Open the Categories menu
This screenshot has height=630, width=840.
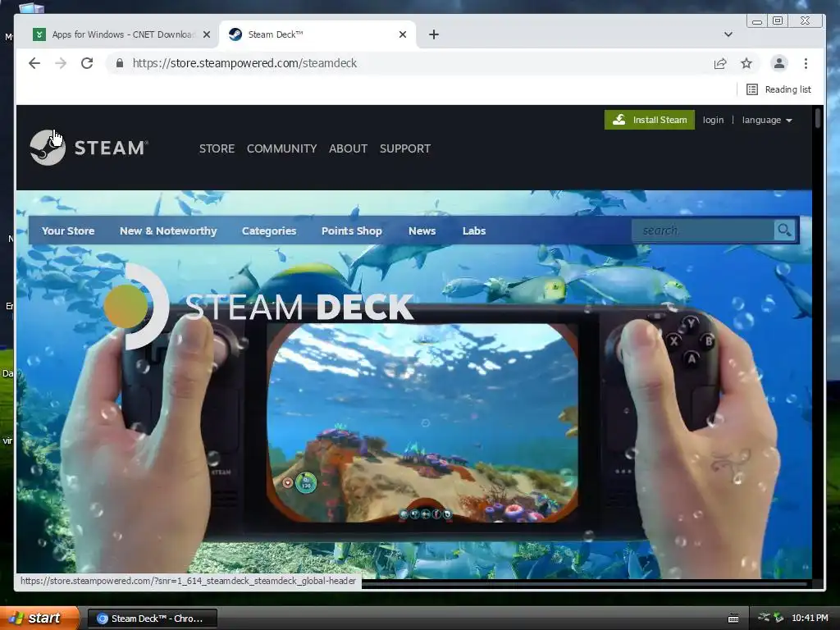coord(269,231)
